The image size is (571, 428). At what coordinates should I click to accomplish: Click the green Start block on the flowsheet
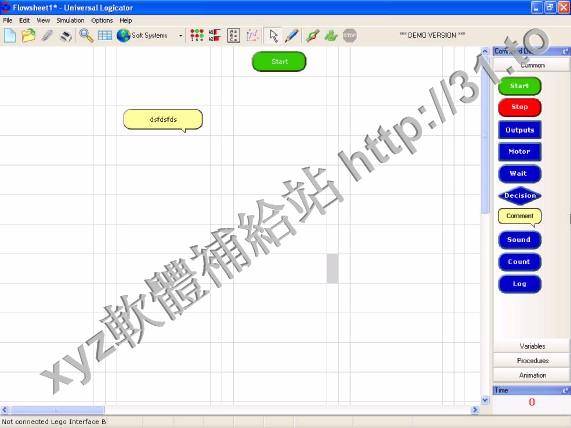coord(279,62)
